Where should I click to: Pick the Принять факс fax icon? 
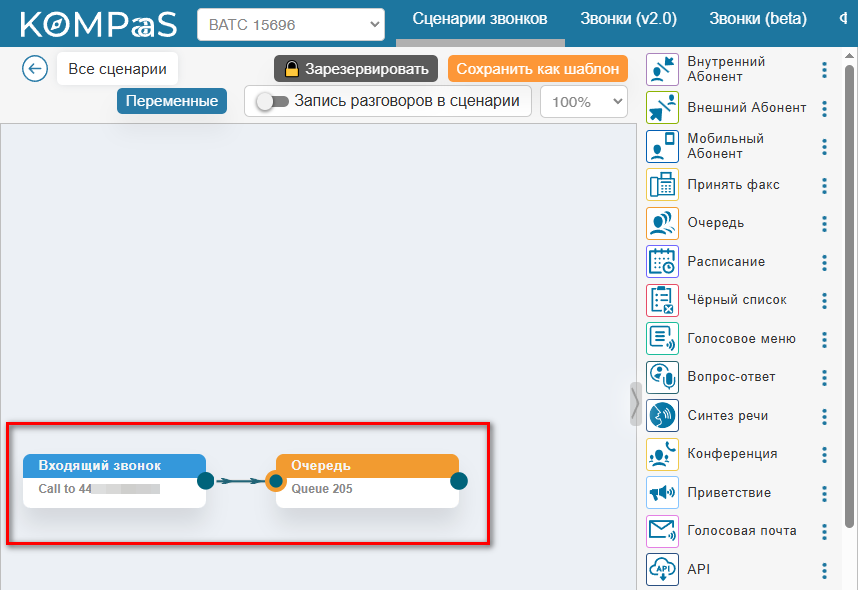662,185
